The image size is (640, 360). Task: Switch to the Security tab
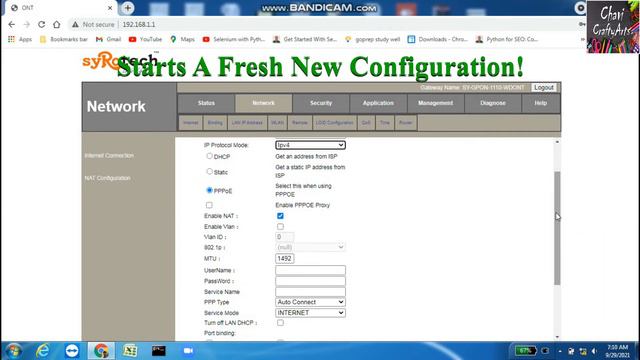(x=321, y=103)
